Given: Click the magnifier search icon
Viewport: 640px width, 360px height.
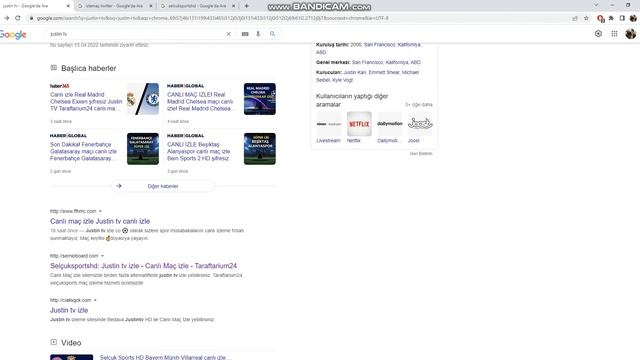Looking at the screenshot, I should [272, 34].
